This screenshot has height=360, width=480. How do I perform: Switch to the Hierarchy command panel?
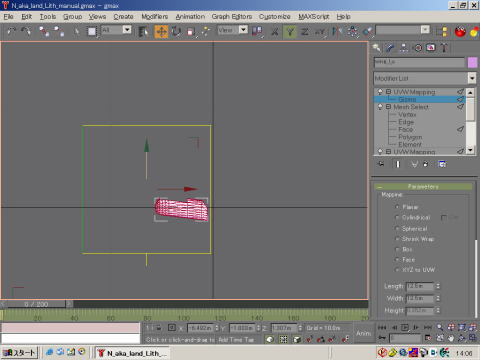pyautogui.click(x=404, y=48)
